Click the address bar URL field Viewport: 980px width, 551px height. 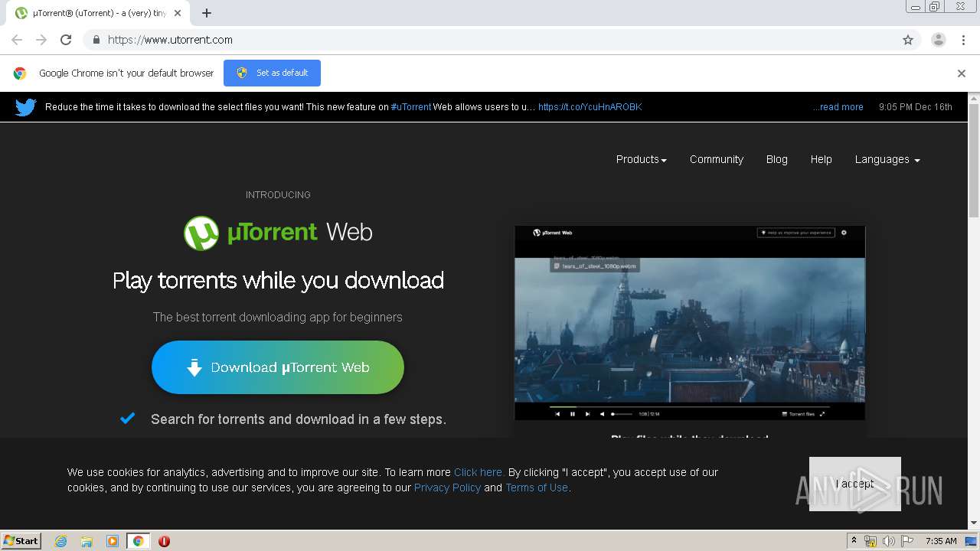click(x=490, y=40)
